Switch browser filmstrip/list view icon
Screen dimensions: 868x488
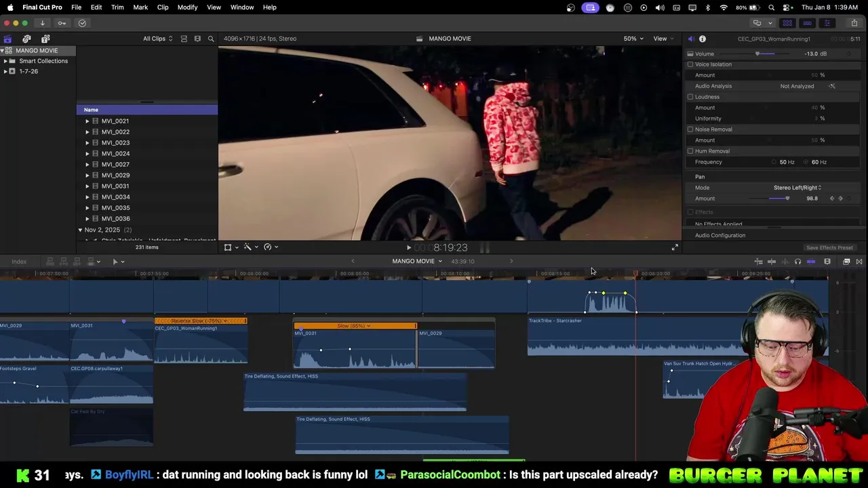coord(197,39)
